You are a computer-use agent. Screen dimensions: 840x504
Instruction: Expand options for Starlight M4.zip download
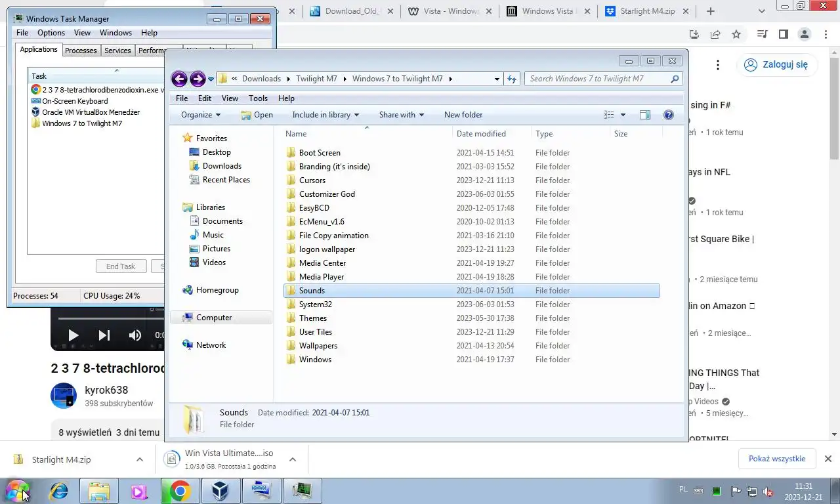click(x=140, y=459)
